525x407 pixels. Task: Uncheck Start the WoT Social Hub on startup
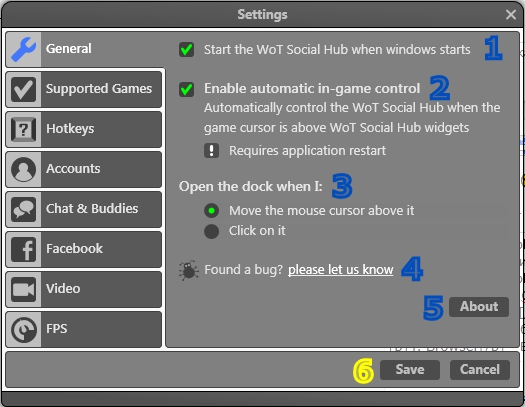(186, 50)
